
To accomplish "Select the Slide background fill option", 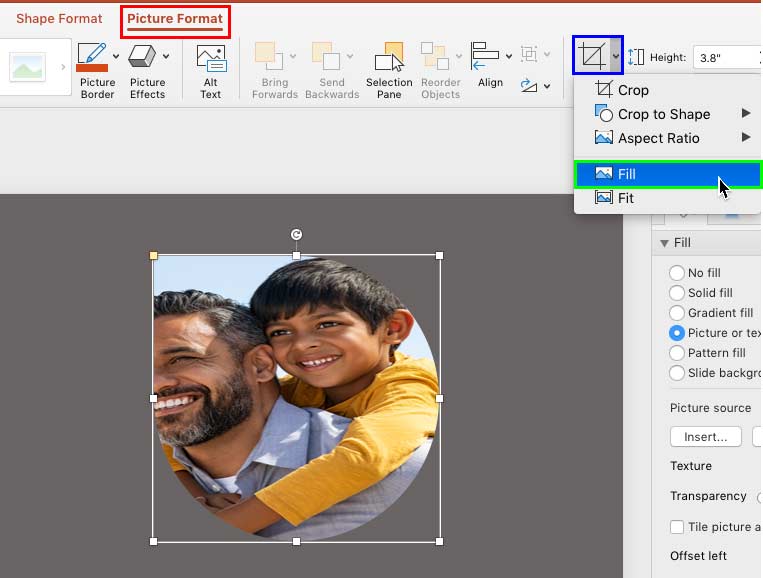I will pyautogui.click(x=676, y=373).
